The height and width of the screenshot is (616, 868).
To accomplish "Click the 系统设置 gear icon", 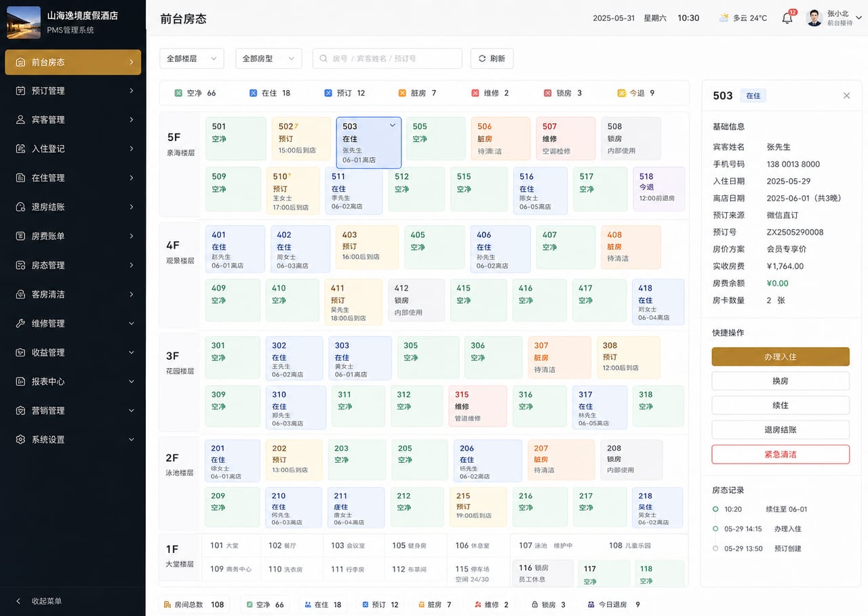I will 20,440.
